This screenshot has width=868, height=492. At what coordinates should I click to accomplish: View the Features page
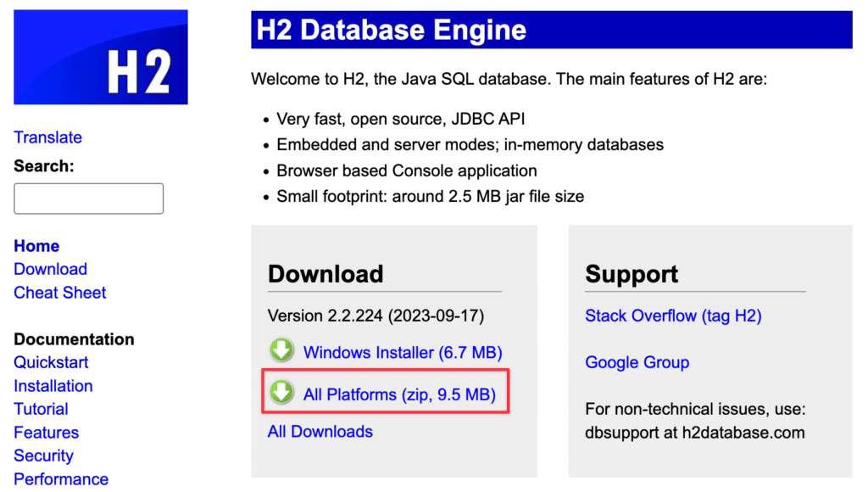click(46, 433)
